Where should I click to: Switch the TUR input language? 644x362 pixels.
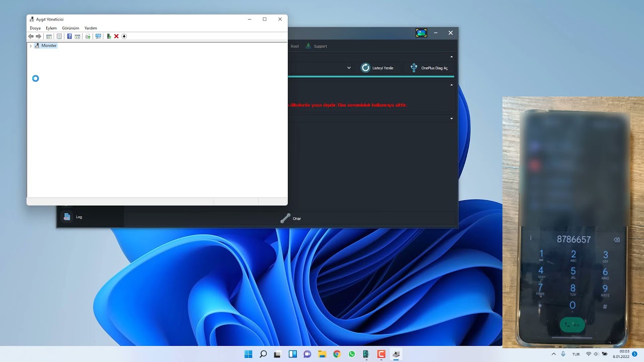coord(576,354)
